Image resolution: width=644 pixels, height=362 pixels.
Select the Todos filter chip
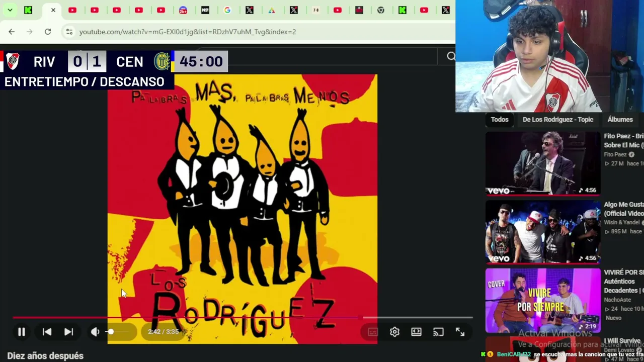point(500,120)
